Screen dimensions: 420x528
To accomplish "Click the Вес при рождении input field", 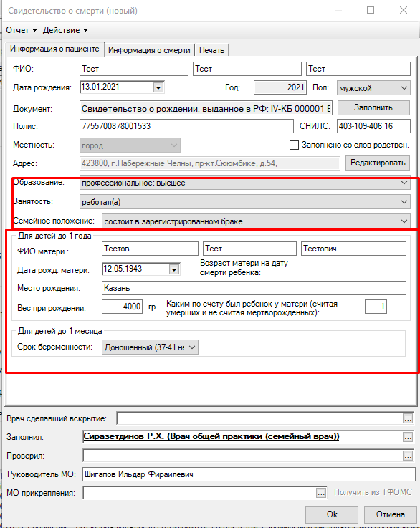I will click(122, 307).
